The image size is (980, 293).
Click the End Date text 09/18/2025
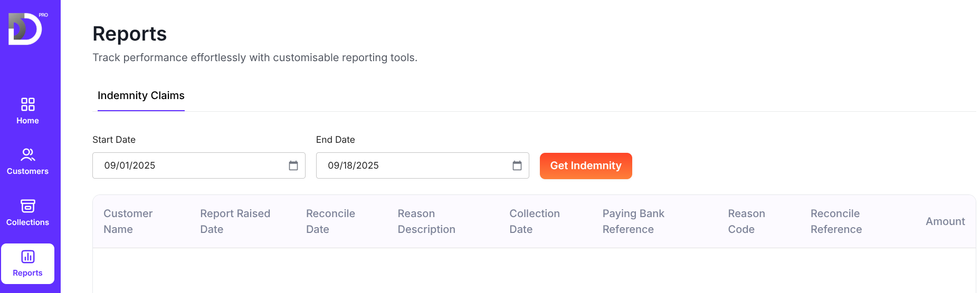click(354, 165)
